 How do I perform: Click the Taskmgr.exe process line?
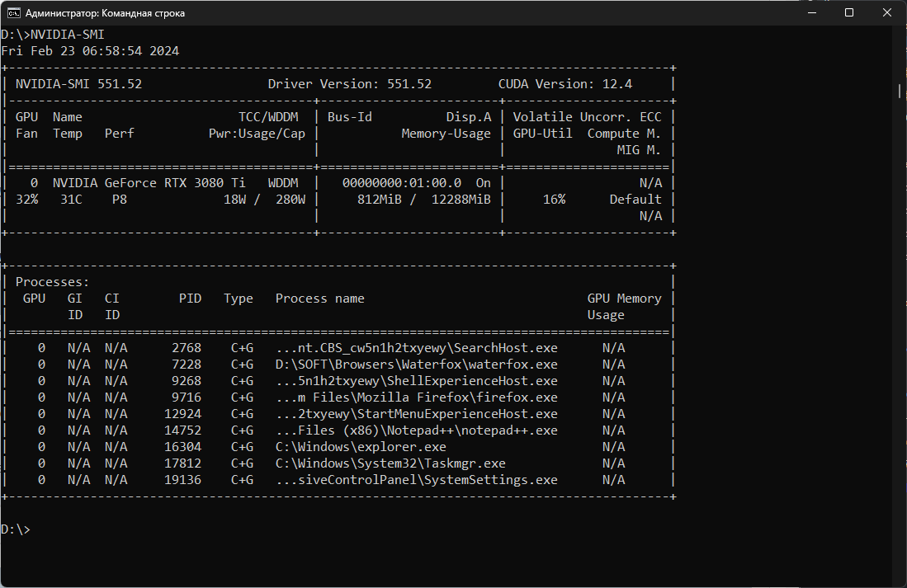(390, 463)
